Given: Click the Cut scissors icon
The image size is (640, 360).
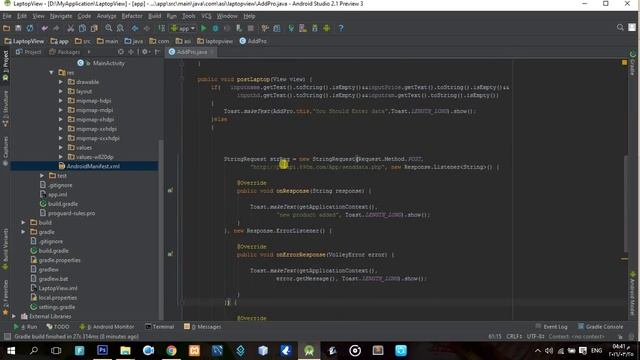Looking at the screenshot, I should tap(71, 28).
